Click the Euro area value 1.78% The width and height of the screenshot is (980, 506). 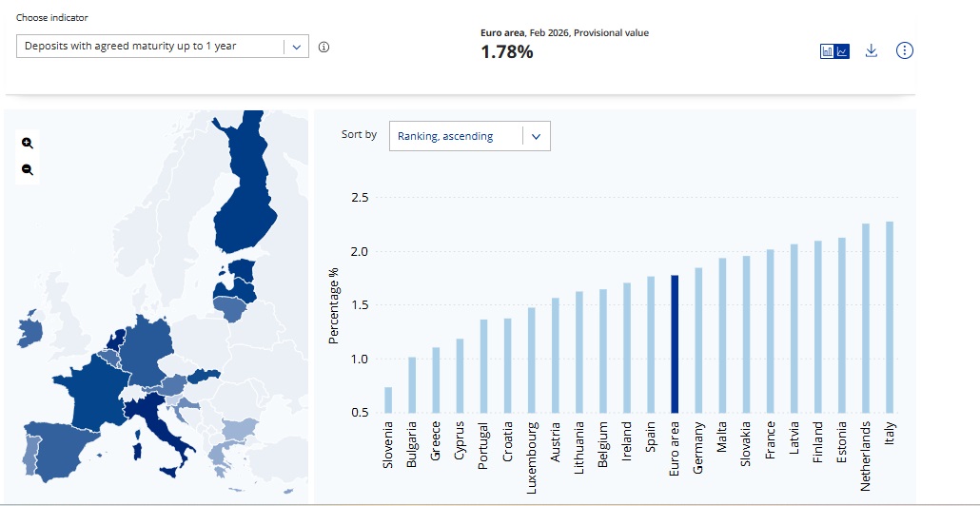coord(507,52)
